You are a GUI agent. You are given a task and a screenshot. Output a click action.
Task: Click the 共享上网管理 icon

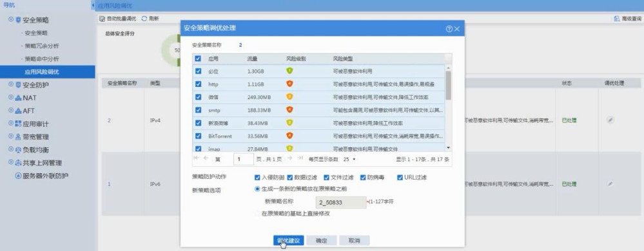tap(18, 163)
